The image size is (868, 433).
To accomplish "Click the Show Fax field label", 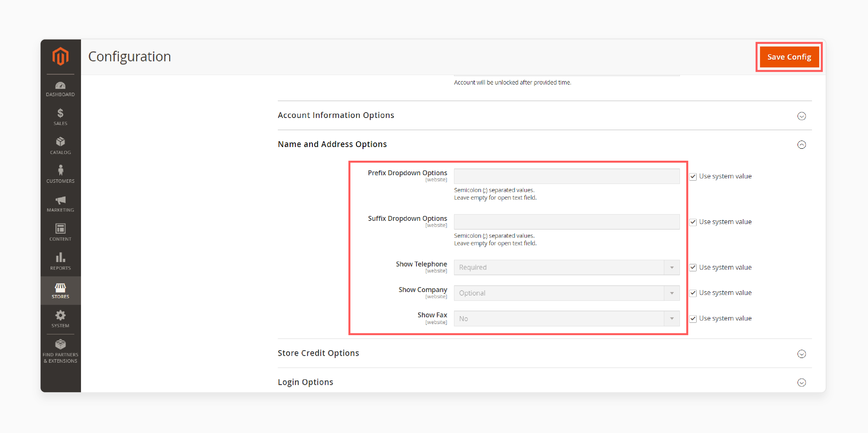I will 432,315.
